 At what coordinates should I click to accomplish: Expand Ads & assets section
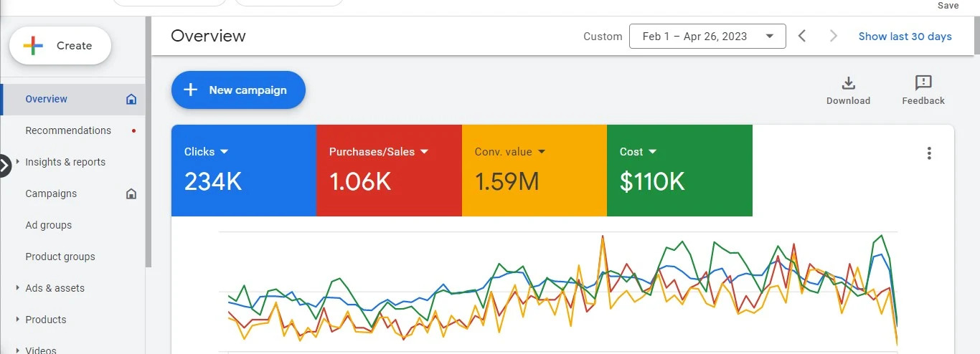[x=17, y=288]
